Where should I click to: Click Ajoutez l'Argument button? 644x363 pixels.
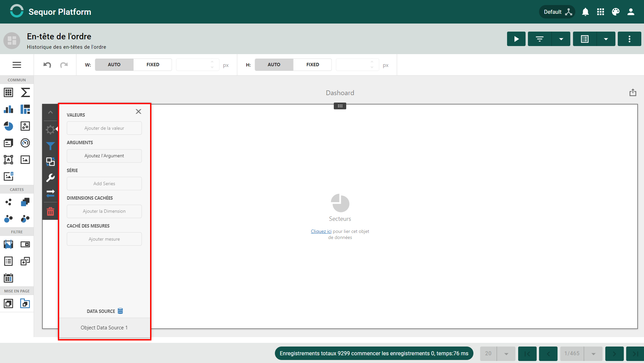[x=104, y=156]
